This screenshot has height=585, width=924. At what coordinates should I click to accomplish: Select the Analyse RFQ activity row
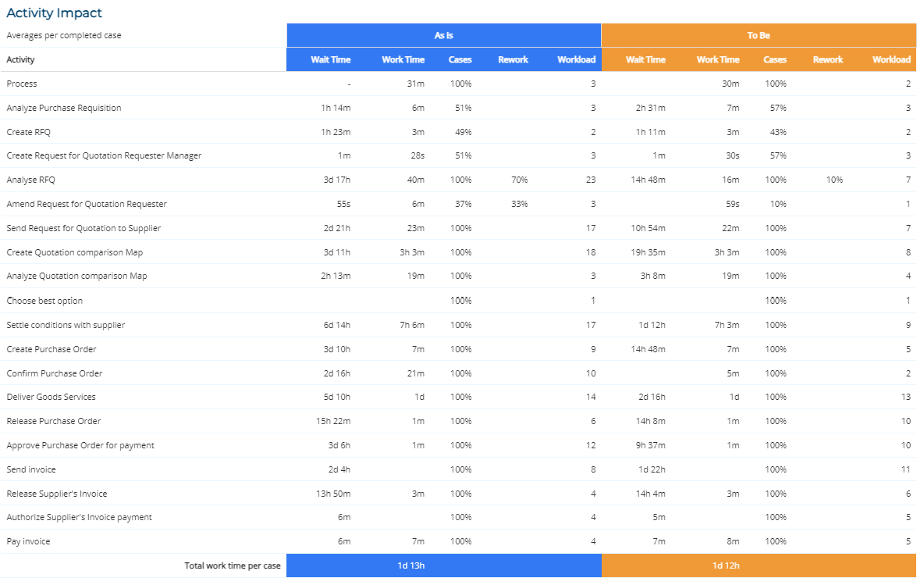coord(31,180)
